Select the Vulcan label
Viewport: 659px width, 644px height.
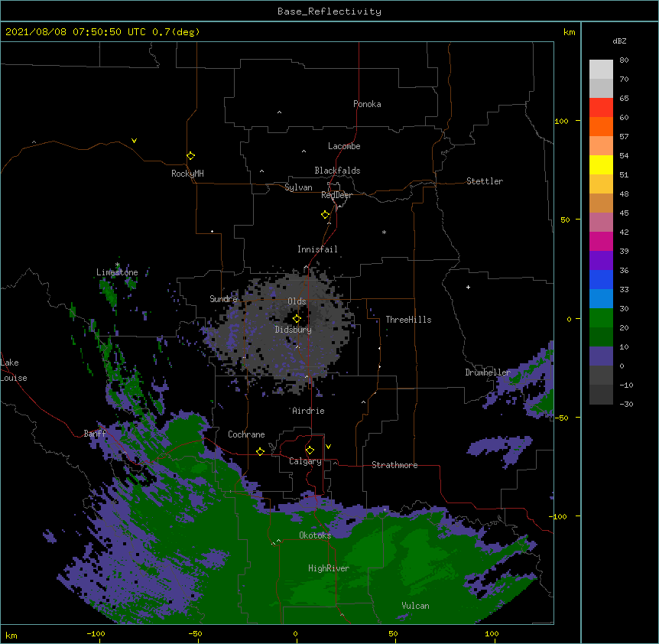(415, 606)
